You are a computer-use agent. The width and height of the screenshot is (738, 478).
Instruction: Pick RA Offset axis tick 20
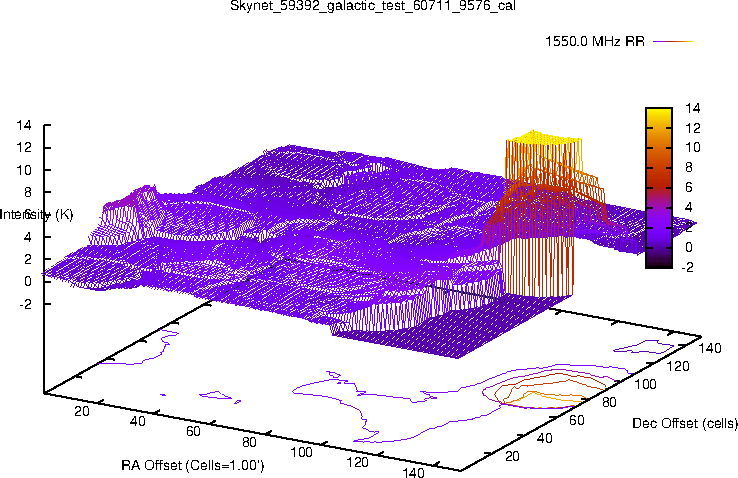[81, 411]
